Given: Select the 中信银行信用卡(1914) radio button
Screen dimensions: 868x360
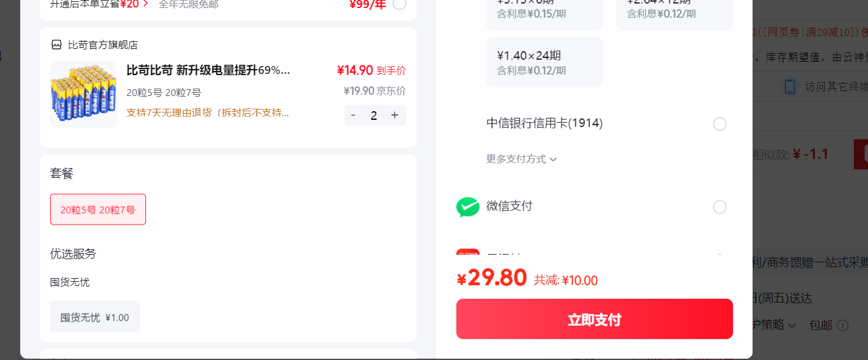Looking at the screenshot, I should point(720,124).
